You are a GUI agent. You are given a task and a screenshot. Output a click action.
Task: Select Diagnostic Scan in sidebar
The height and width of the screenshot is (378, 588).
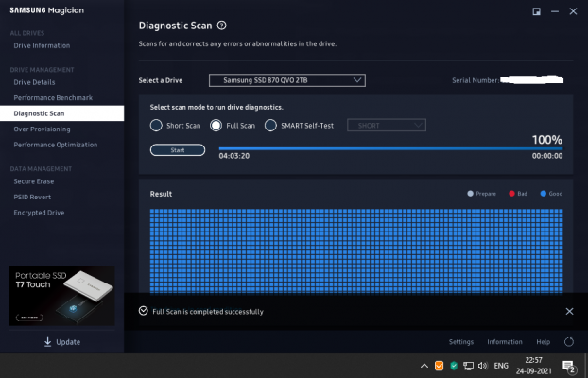[61, 113]
